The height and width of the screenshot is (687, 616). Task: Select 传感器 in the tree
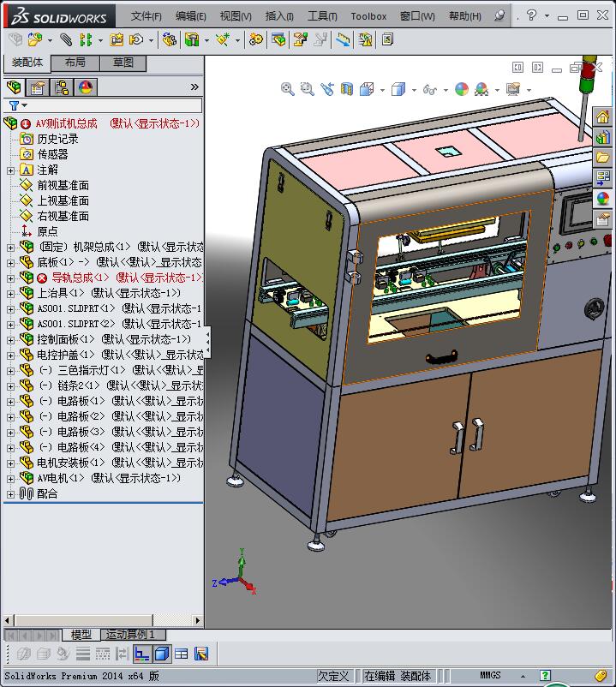click(x=52, y=154)
